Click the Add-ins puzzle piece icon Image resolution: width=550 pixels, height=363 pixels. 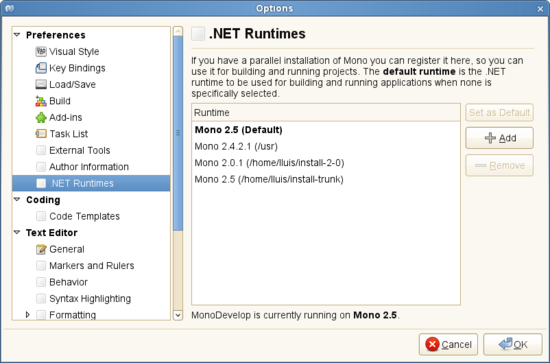coord(41,117)
